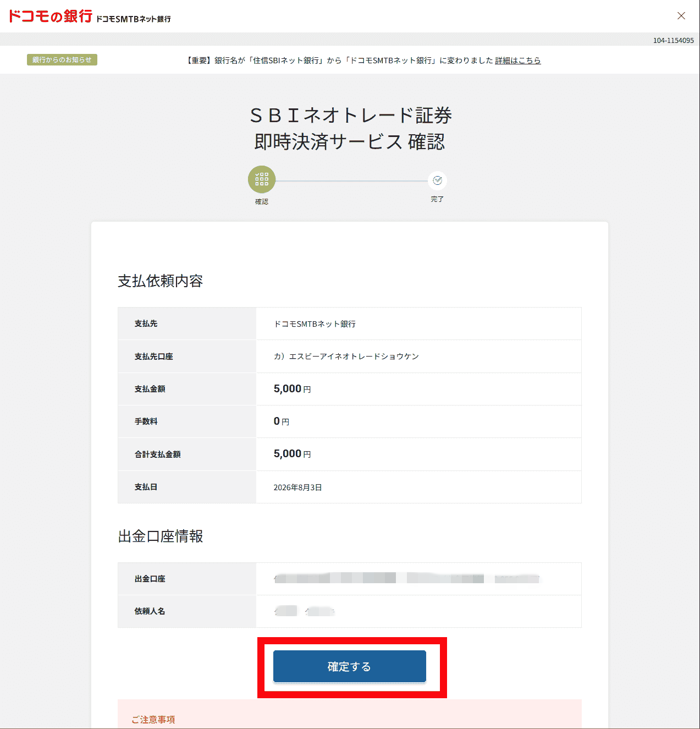Click the 出金口座情報 section heading

tap(160, 536)
